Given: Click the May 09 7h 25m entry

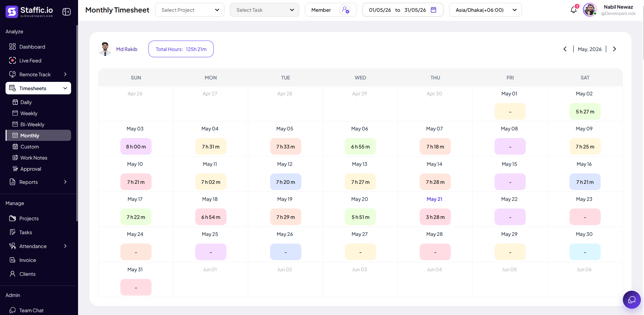Looking at the screenshot, I should [585, 146].
